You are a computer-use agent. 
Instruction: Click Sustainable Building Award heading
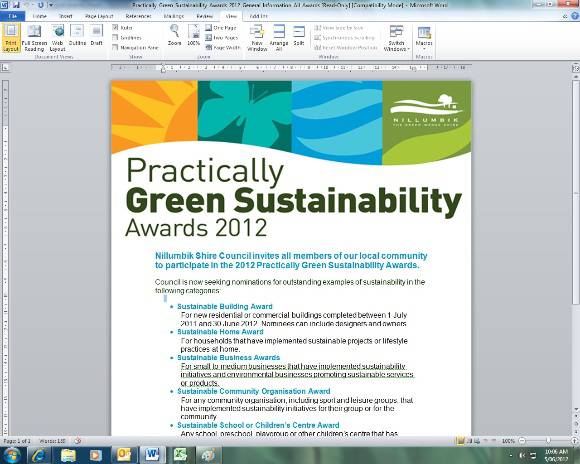(225, 306)
